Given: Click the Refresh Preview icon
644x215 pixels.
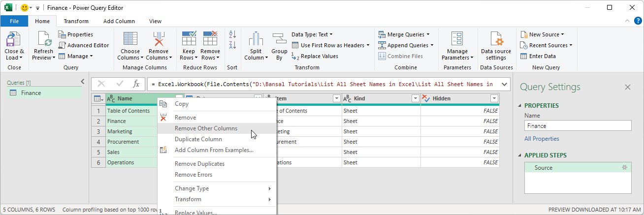Looking at the screenshot, I should 43,38.
